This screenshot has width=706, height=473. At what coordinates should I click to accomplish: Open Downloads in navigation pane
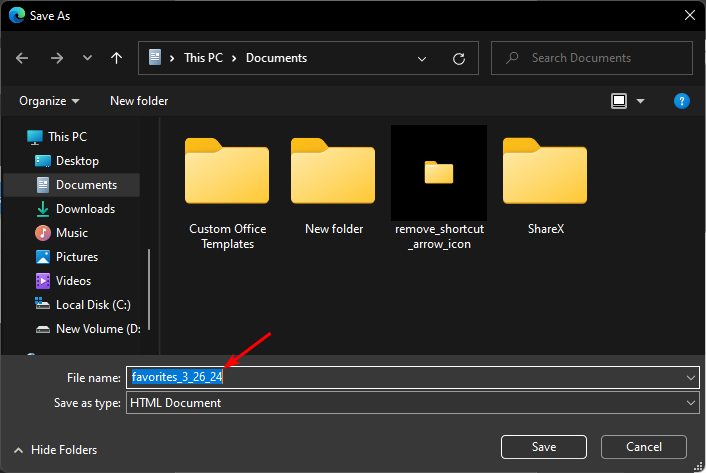(x=86, y=209)
